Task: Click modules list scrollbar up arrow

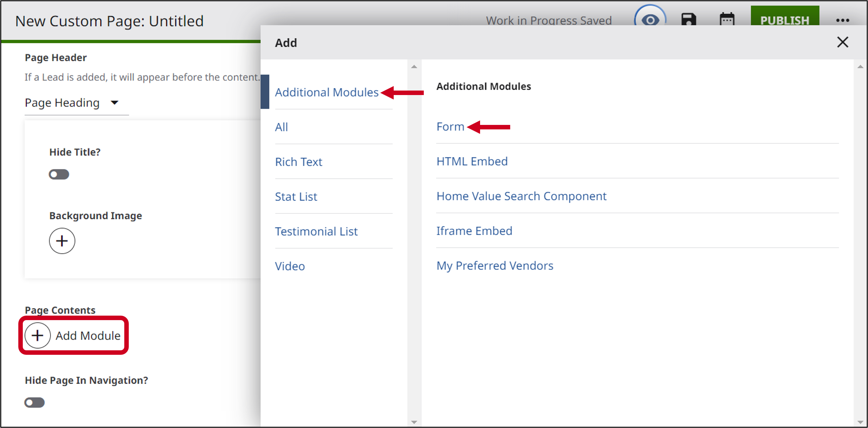Action: tap(860, 66)
